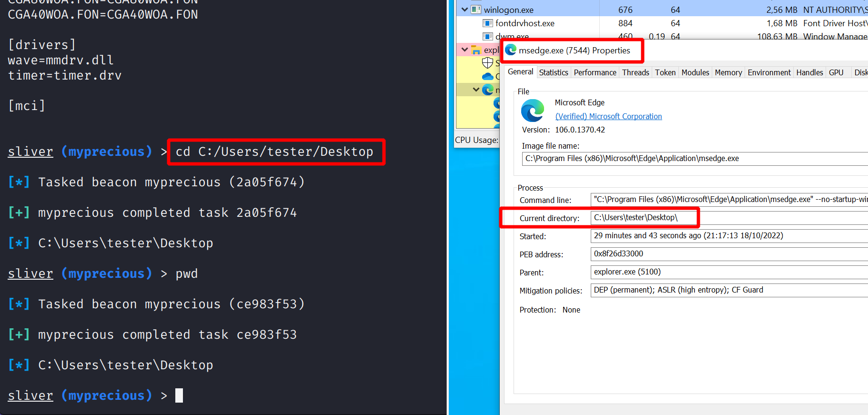Click the 1,68 MB memory value

[x=782, y=23]
